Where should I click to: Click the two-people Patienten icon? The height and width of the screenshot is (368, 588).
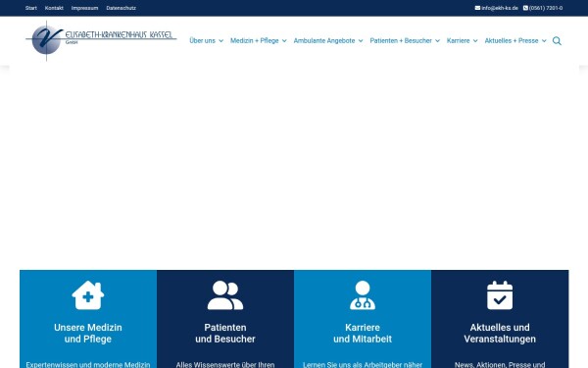pos(225,295)
